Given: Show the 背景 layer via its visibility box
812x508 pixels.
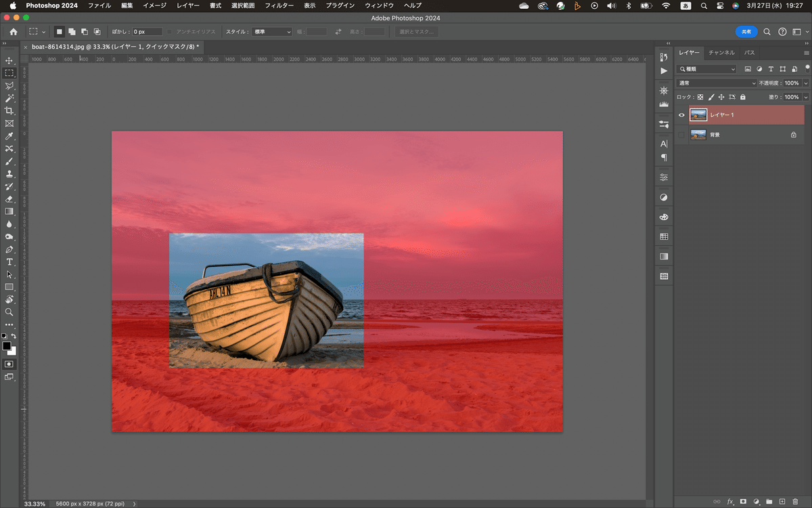Looking at the screenshot, I should click(x=681, y=135).
